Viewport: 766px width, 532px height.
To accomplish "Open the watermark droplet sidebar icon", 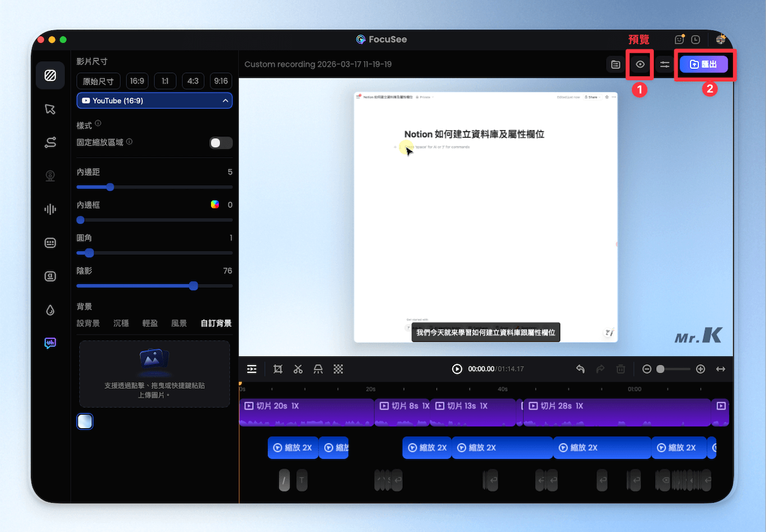I will pos(51,310).
